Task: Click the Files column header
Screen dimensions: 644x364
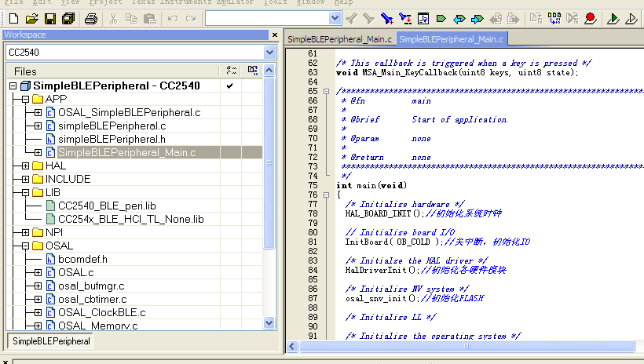Action: coord(113,71)
